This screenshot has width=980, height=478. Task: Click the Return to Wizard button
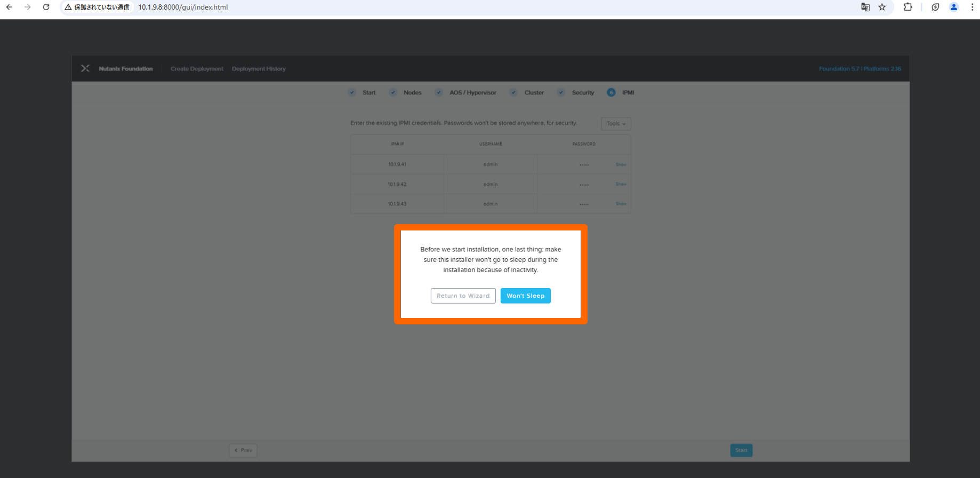(463, 296)
